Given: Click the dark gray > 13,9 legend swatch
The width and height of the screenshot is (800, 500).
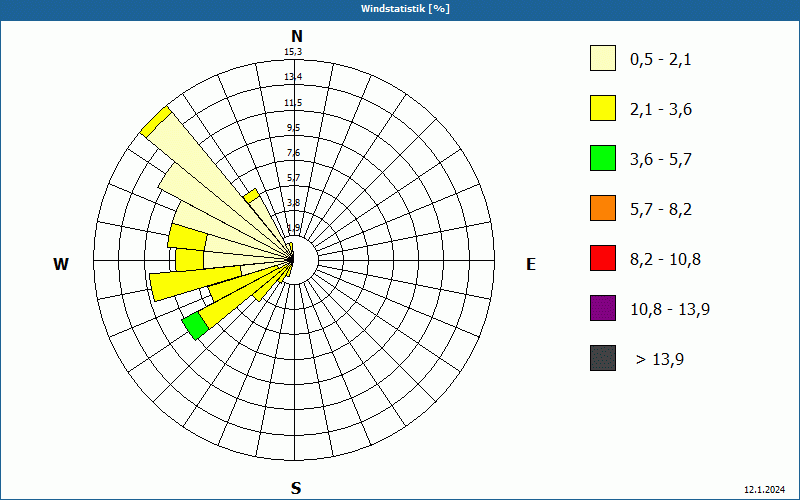Looking at the screenshot, I should 603,358.
